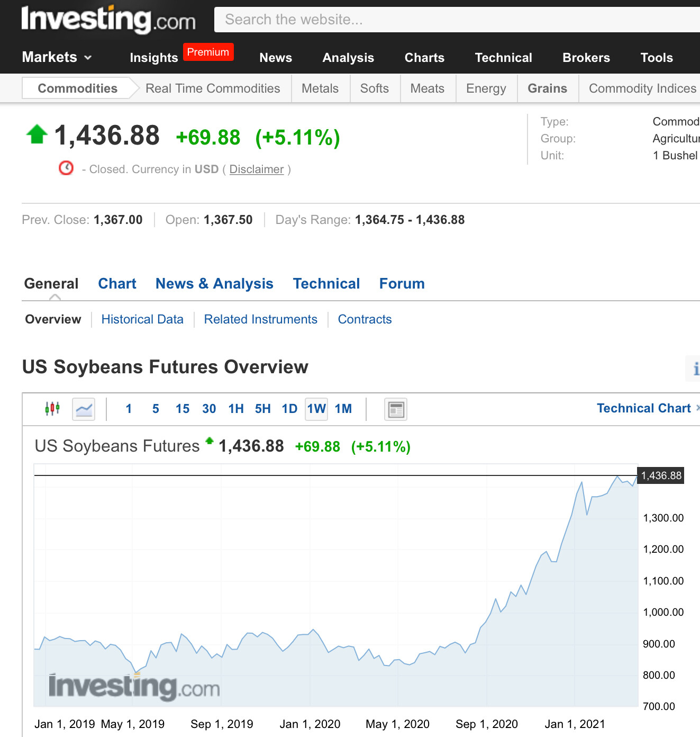
Task: Set chart interval to 1M
Action: point(343,409)
